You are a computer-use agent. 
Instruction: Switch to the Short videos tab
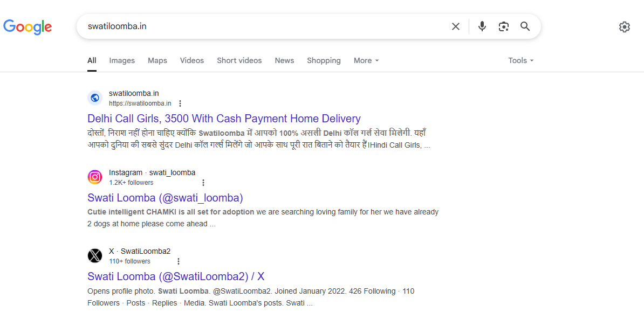click(x=239, y=61)
